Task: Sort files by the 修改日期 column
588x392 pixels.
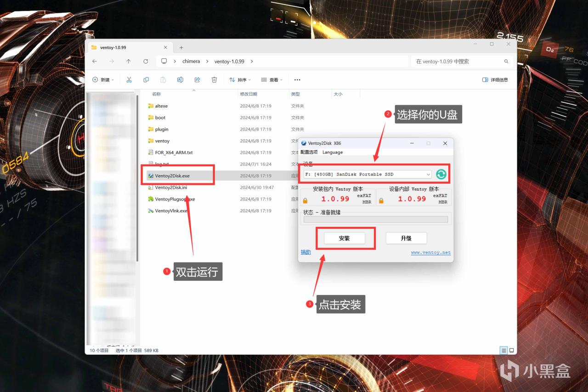Action: point(249,94)
